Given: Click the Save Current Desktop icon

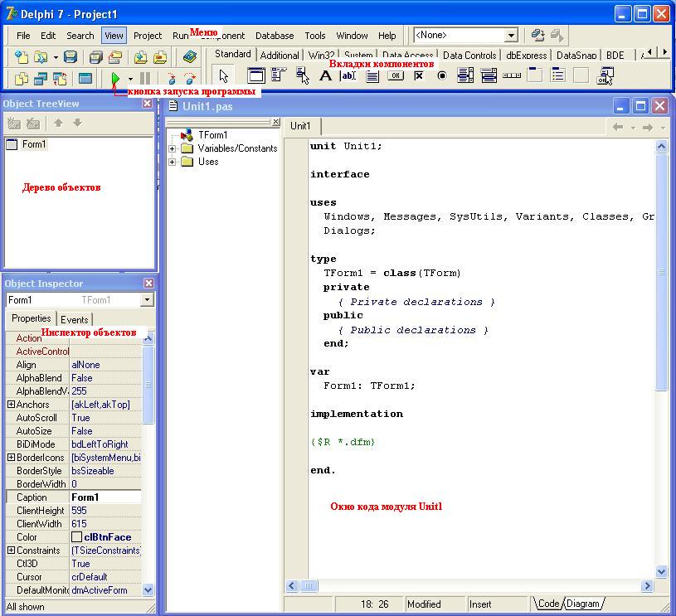Looking at the screenshot, I should (x=537, y=35).
